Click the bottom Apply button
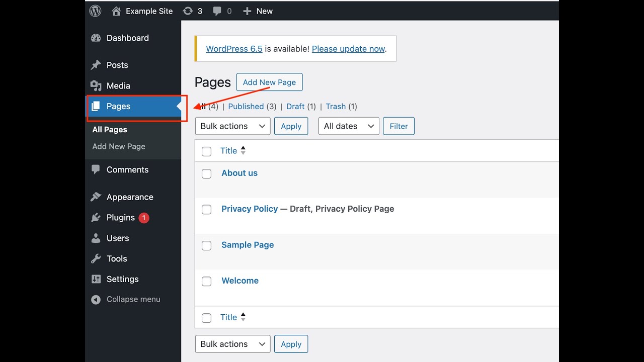644x362 pixels. click(291, 344)
